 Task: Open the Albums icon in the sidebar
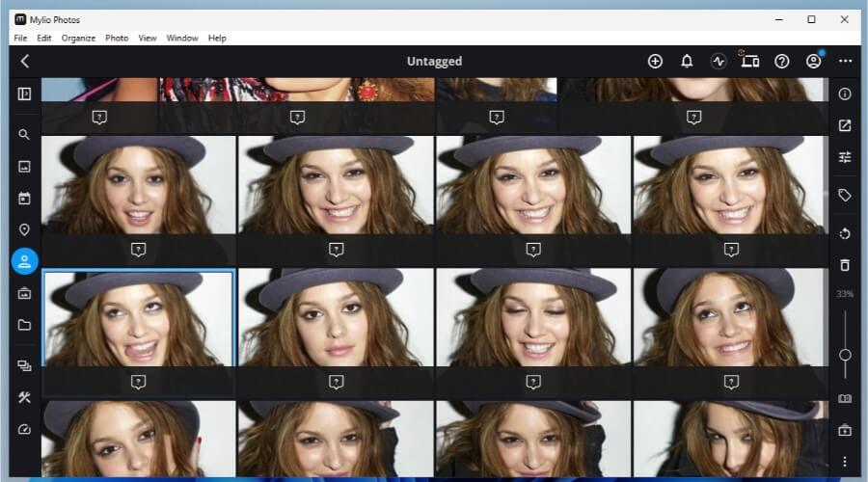pos(24,293)
